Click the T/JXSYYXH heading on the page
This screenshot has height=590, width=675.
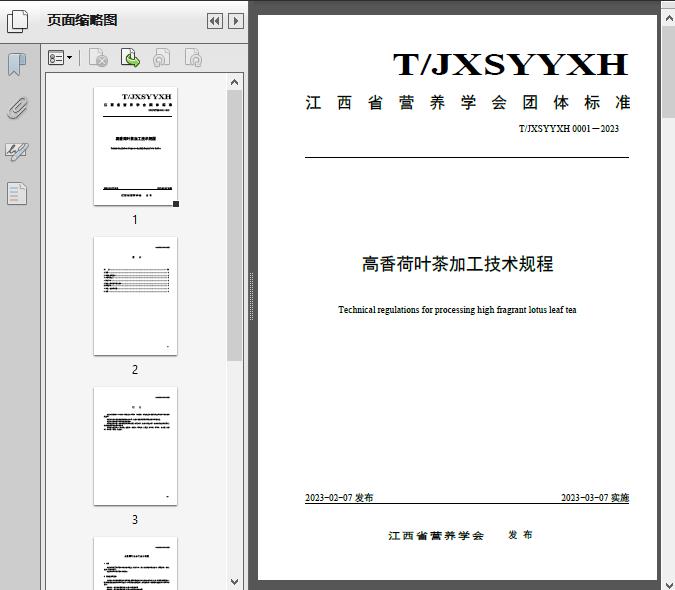pos(511,65)
